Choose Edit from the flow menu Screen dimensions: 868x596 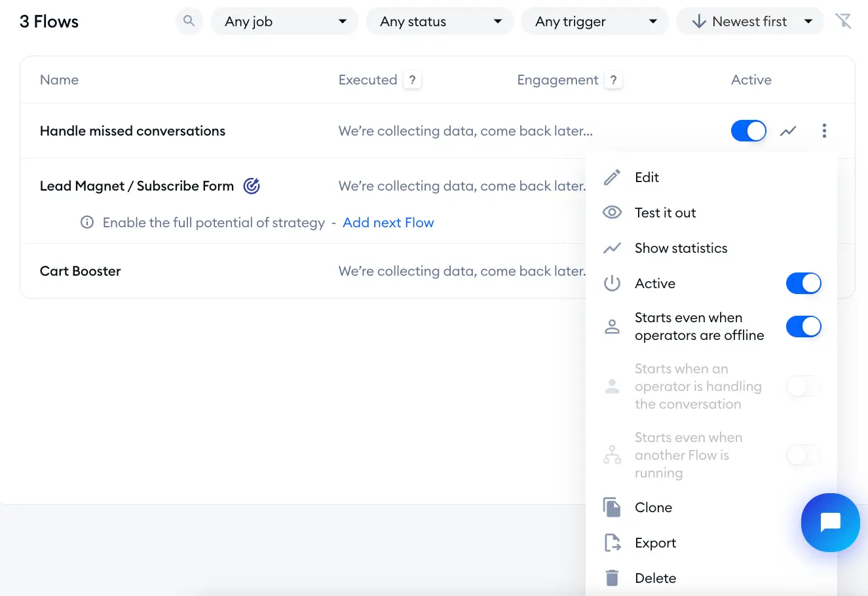pos(647,177)
